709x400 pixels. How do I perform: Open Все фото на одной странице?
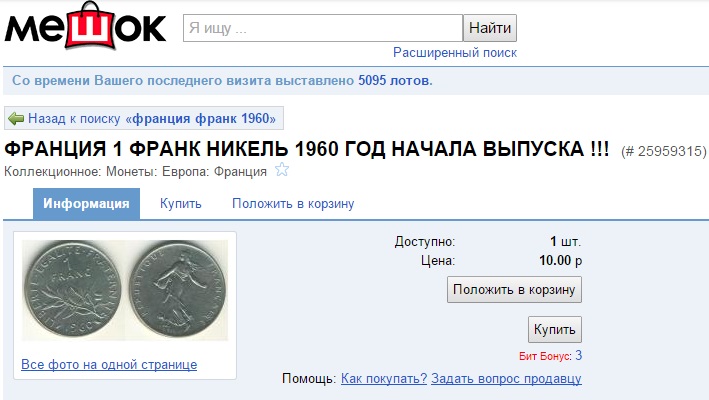[109, 365]
